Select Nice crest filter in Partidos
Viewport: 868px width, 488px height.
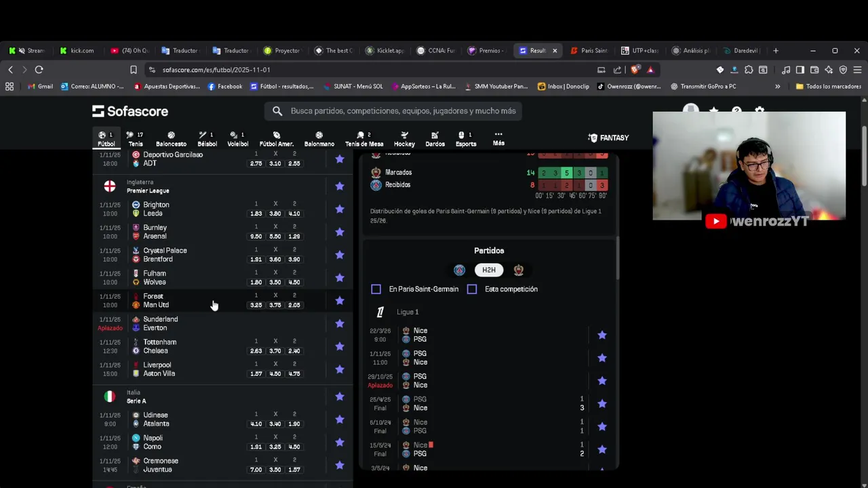[518, 270]
